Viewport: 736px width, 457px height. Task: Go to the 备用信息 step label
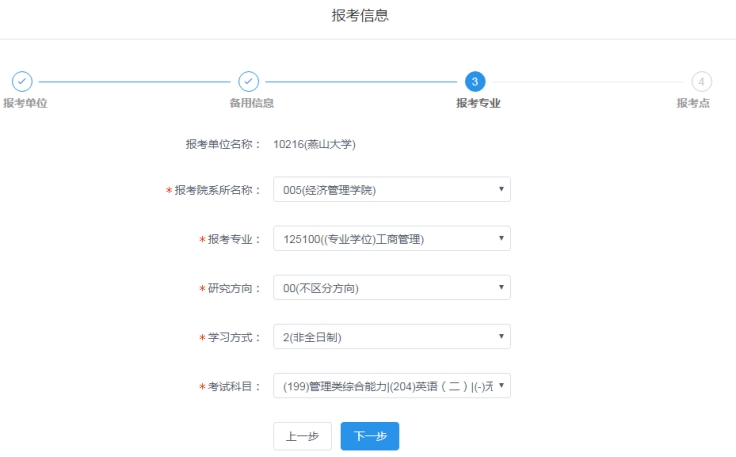(245, 103)
